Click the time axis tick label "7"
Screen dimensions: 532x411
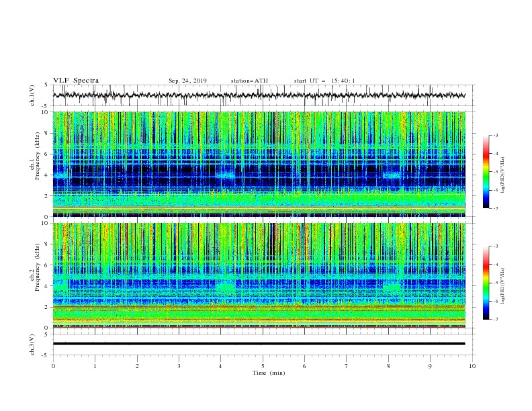[x=347, y=366]
